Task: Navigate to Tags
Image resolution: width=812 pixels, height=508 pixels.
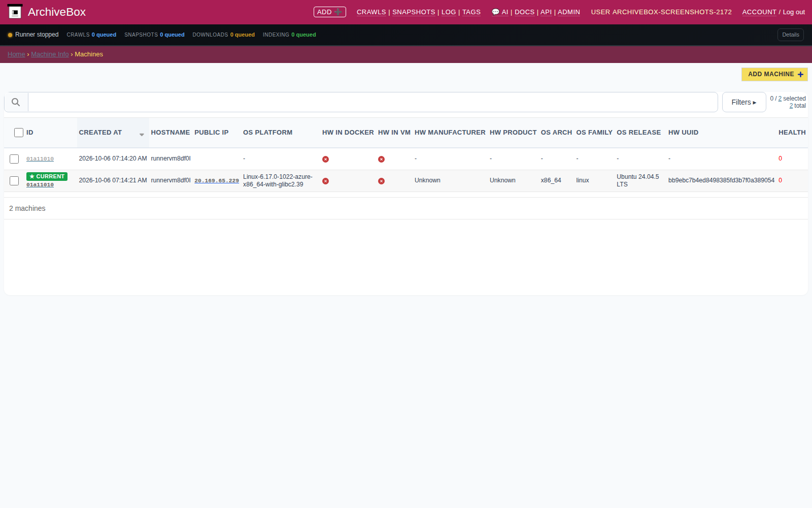Action: coord(471,12)
